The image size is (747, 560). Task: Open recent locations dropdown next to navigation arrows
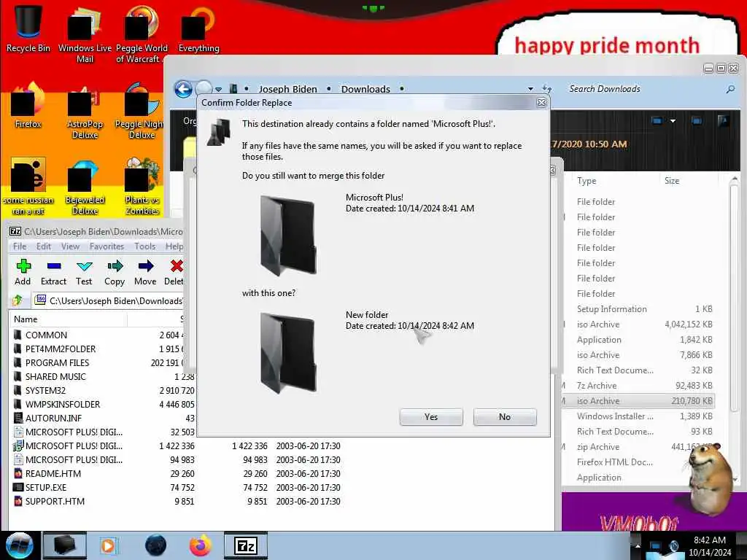[218, 89]
